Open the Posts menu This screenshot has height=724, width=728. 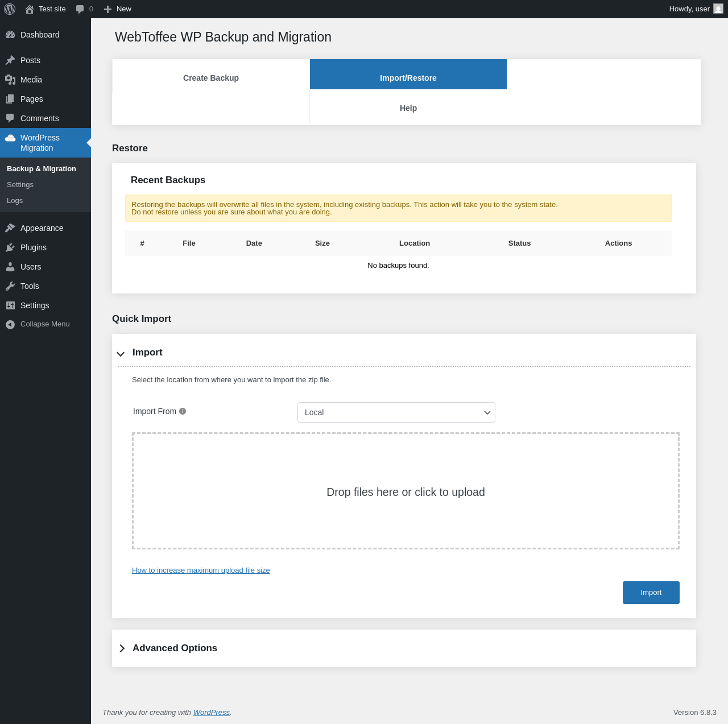[45, 60]
